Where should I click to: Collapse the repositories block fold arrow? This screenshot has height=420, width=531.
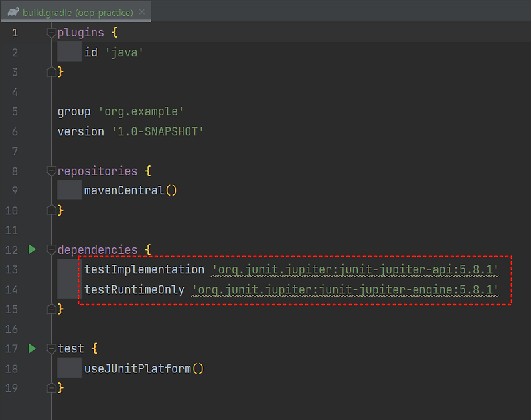point(51,171)
